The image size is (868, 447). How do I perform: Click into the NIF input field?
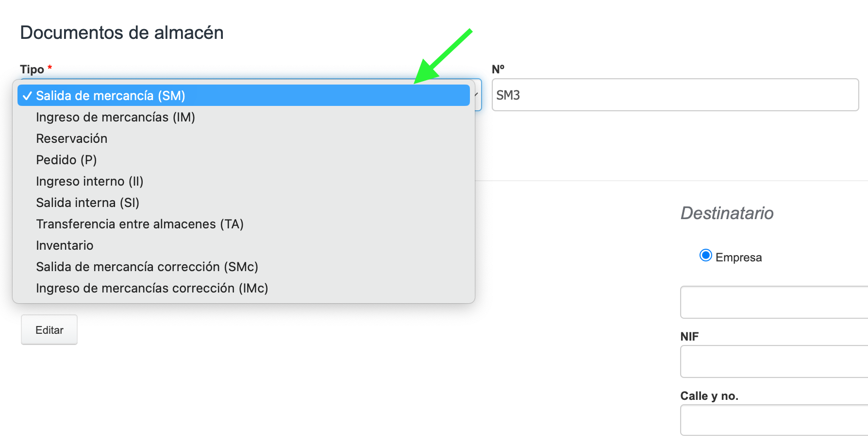pyautogui.click(x=774, y=361)
